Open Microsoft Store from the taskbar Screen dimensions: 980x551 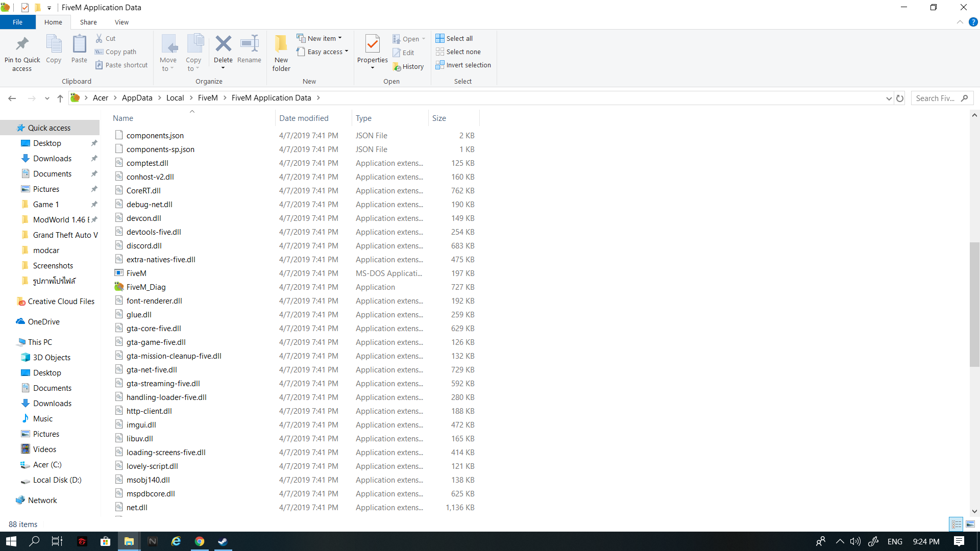coord(106,541)
